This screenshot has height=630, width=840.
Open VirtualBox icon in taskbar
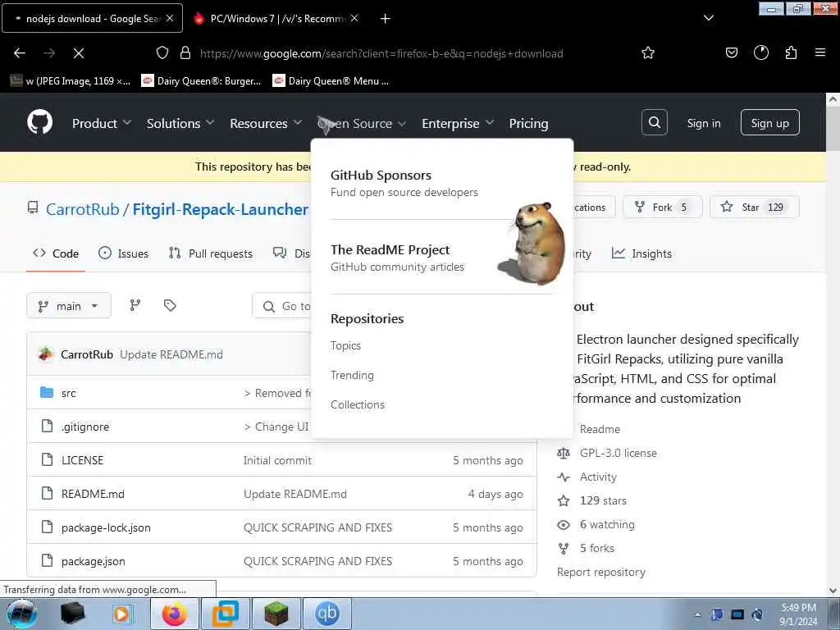[x=225, y=614]
